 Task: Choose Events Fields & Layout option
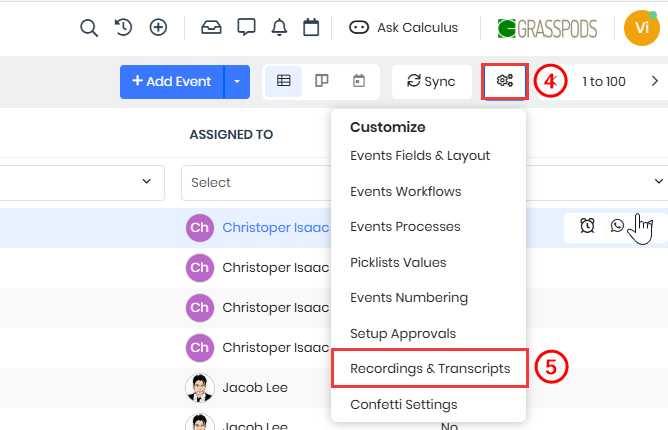[x=420, y=155]
